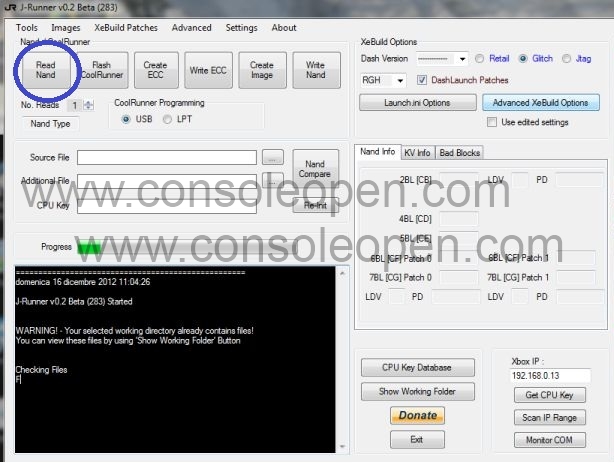Select the Jtag radio option
Image resolution: width=614 pixels, height=463 pixels.
pyautogui.click(x=566, y=59)
